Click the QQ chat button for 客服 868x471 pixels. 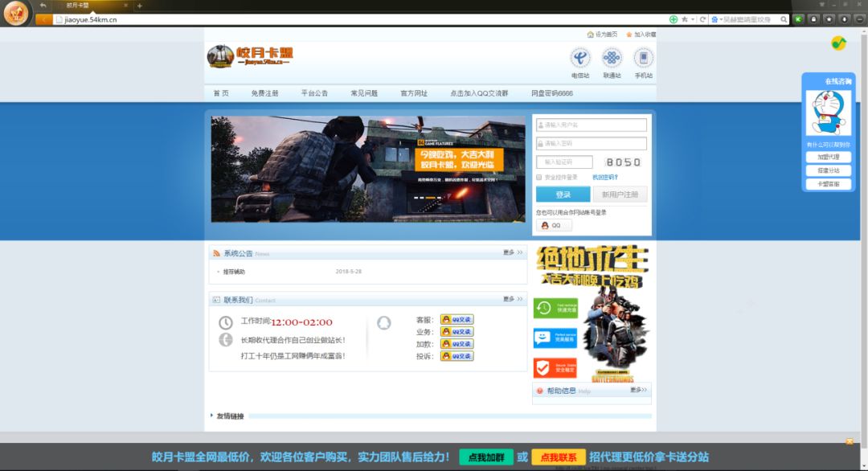click(457, 319)
